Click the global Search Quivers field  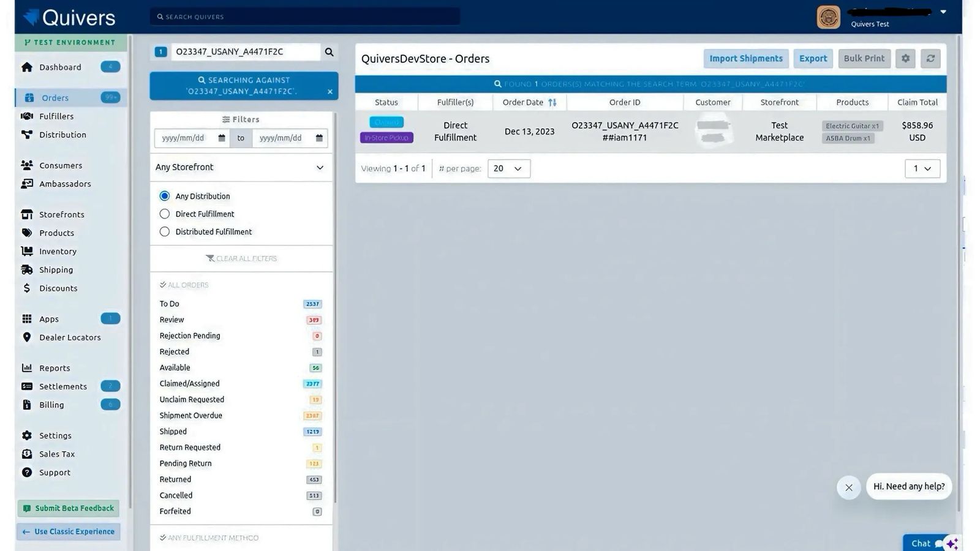[305, 17]
